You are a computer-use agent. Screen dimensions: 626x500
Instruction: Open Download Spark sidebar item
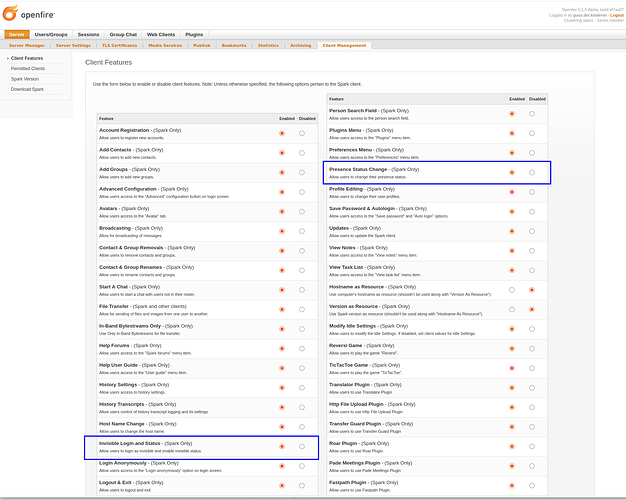click(27, 89)
